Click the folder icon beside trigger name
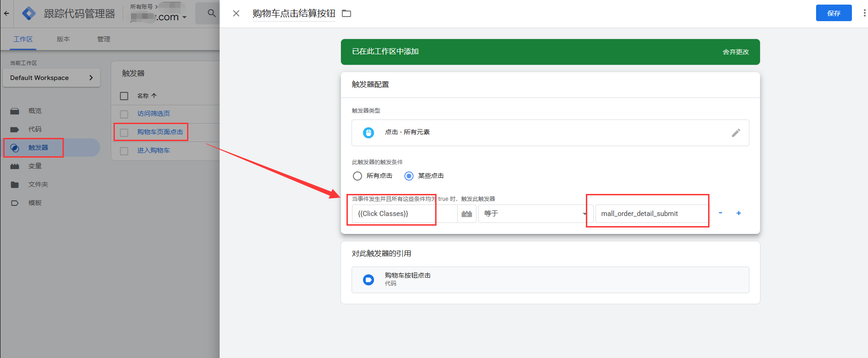The width and height of the screenshot is (868, 358). (346, 13)
